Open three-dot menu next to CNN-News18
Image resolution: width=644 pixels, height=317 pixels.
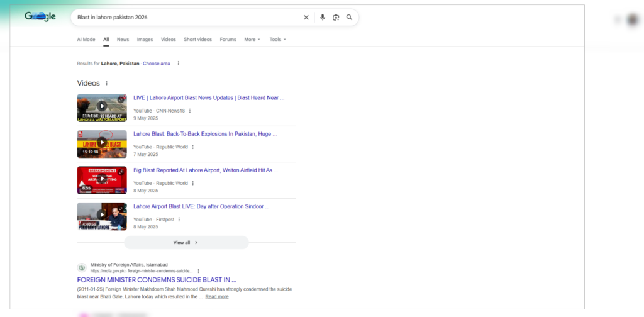tap(190, 111)
